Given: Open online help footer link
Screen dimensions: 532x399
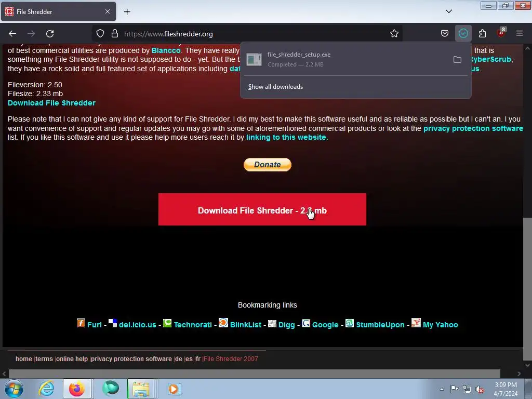Looking at the screenshot, I should [72, 359].
